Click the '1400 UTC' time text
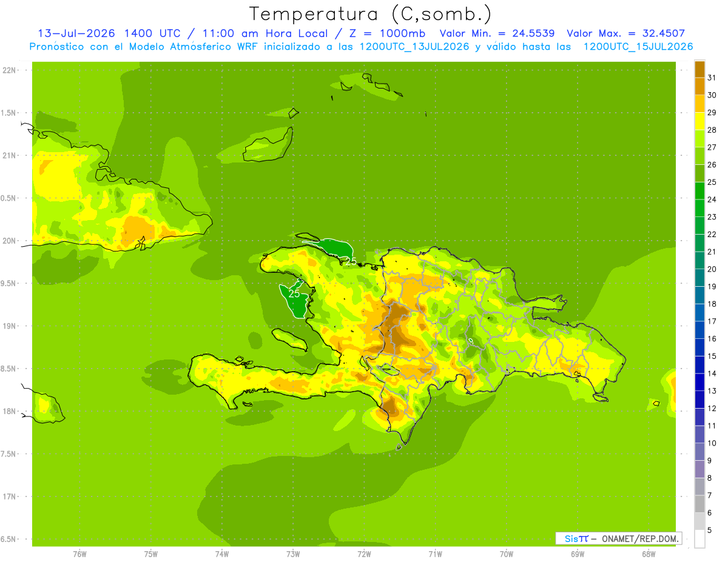728x562 pixels. (152, 33)
